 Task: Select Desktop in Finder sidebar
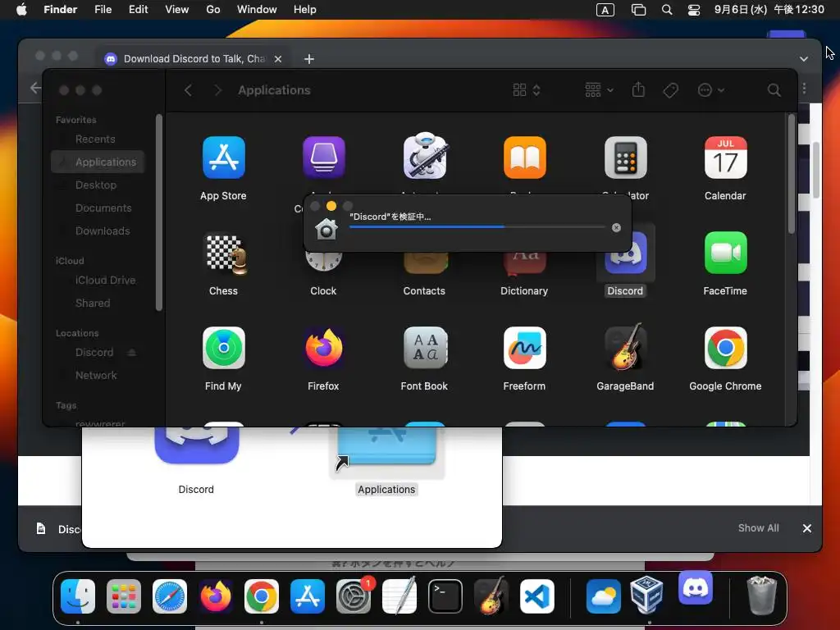click(96, 185)
